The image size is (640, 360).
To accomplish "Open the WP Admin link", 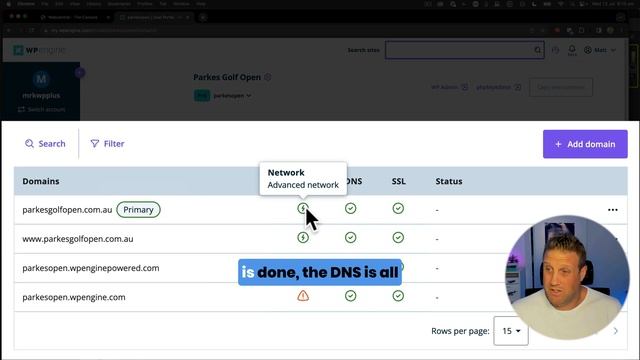I will (x=449, y=87).
